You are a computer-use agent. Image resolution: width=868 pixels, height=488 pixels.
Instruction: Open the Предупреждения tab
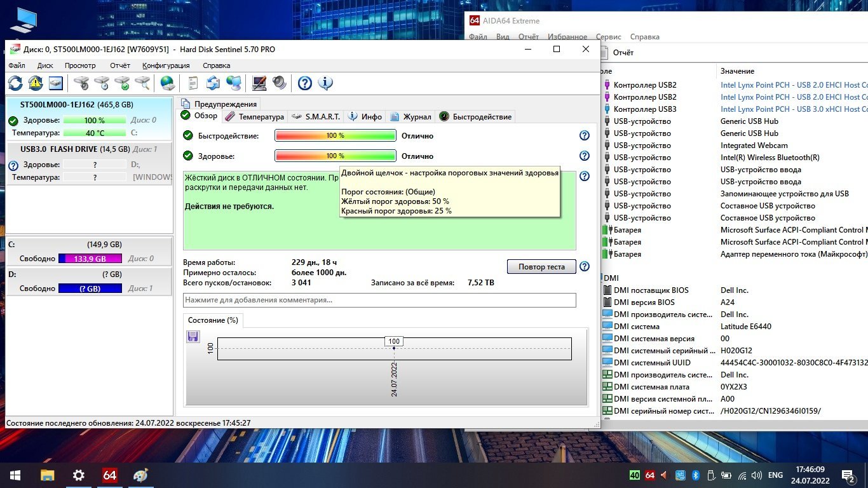(x=219, y=104)
